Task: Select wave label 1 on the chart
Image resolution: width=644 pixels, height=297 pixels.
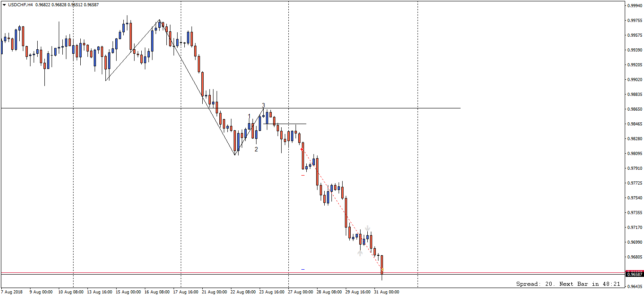Action: pyautogui.click(x=249, y=116)
